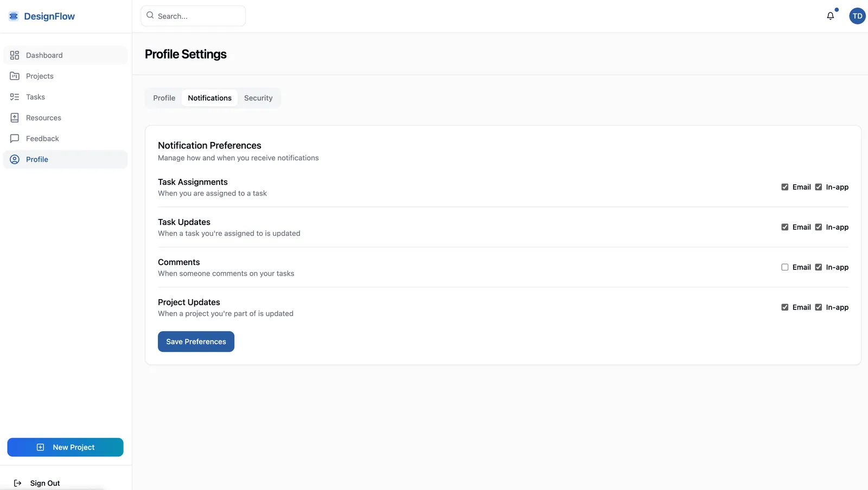Screen dimensions: 868x490
Task: Disable In-app for Task Assignments
Action: (x=818, y=187)
